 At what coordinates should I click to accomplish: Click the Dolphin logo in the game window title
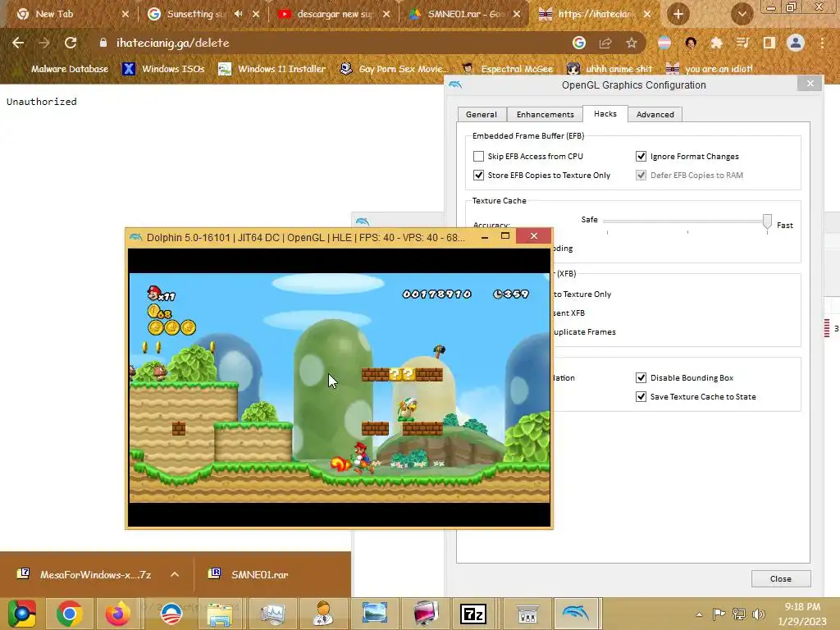tap(135, 237)
